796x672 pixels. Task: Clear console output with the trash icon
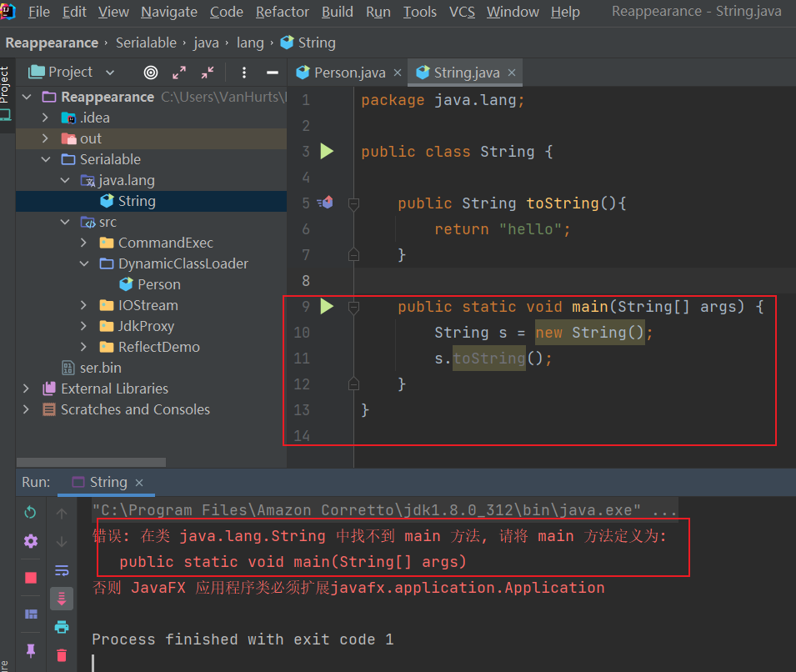[61, 655]
